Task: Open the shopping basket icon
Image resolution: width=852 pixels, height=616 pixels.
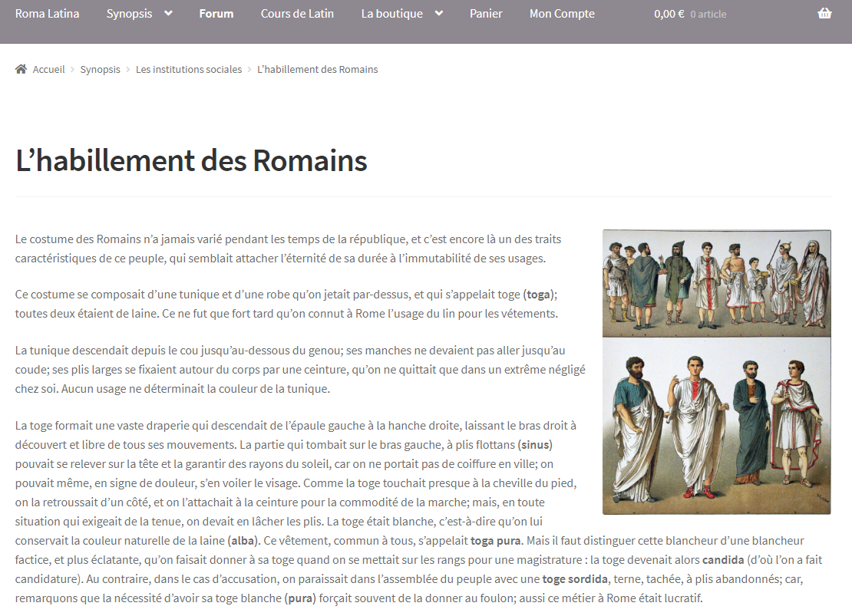Action: pos(824,13)
